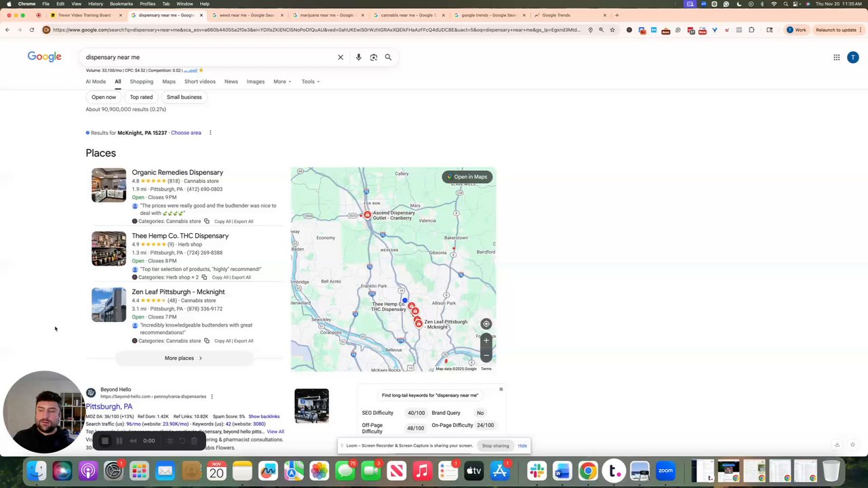Open three-dot menu next to Choose area
The image size is (868, 488).
click(x=210, y=133)
